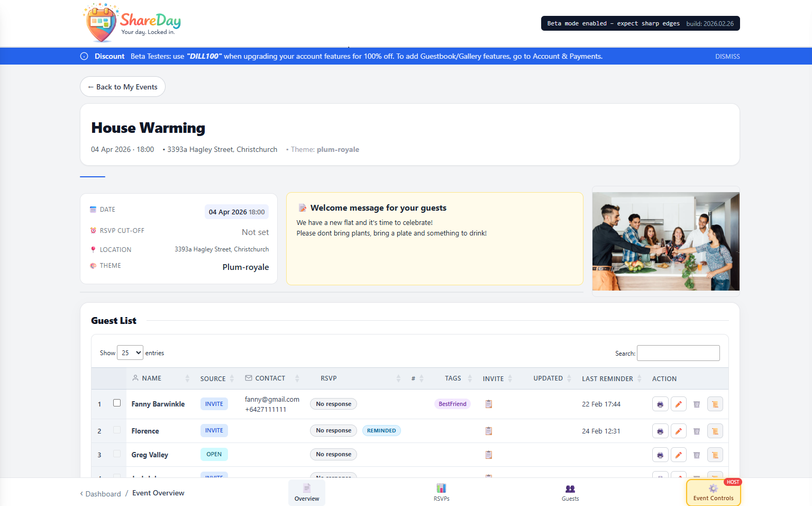
Task: Go back to My Events
Action: pyautogui.click(x=123, y=87)
